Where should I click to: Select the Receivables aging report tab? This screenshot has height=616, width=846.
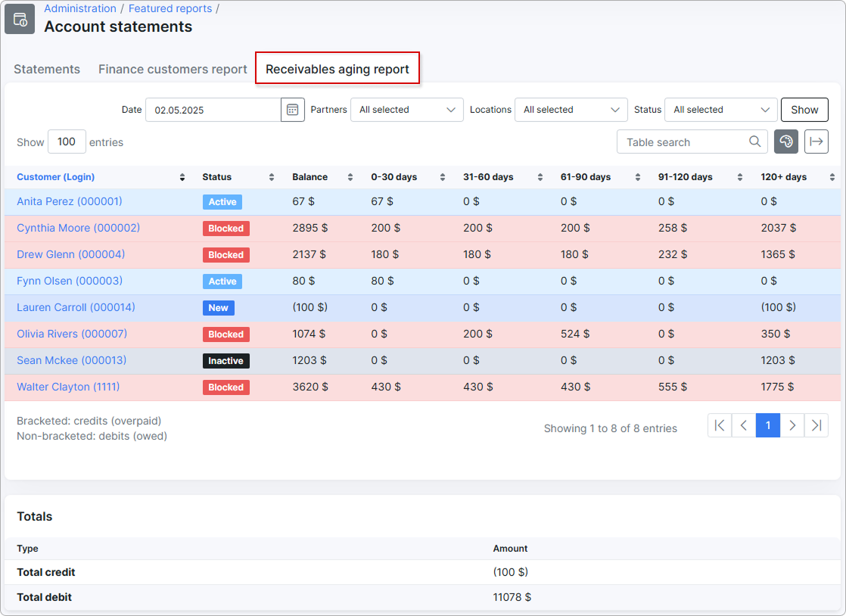click(337, 69)
